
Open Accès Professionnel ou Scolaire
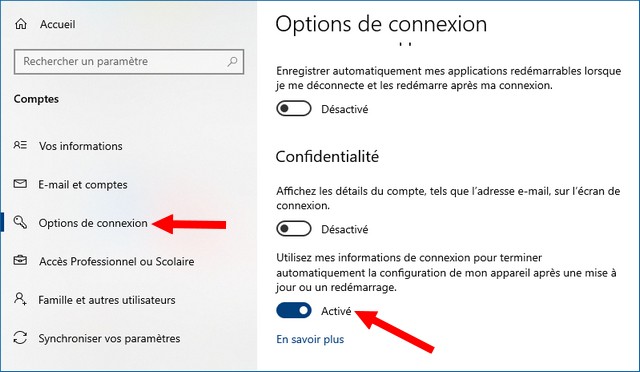click(x=117, y=261)
